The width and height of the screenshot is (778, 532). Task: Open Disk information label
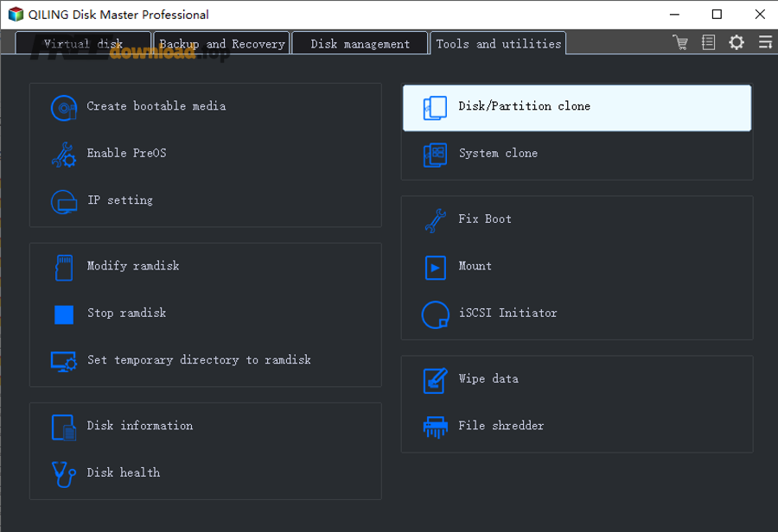pos(140,426)
